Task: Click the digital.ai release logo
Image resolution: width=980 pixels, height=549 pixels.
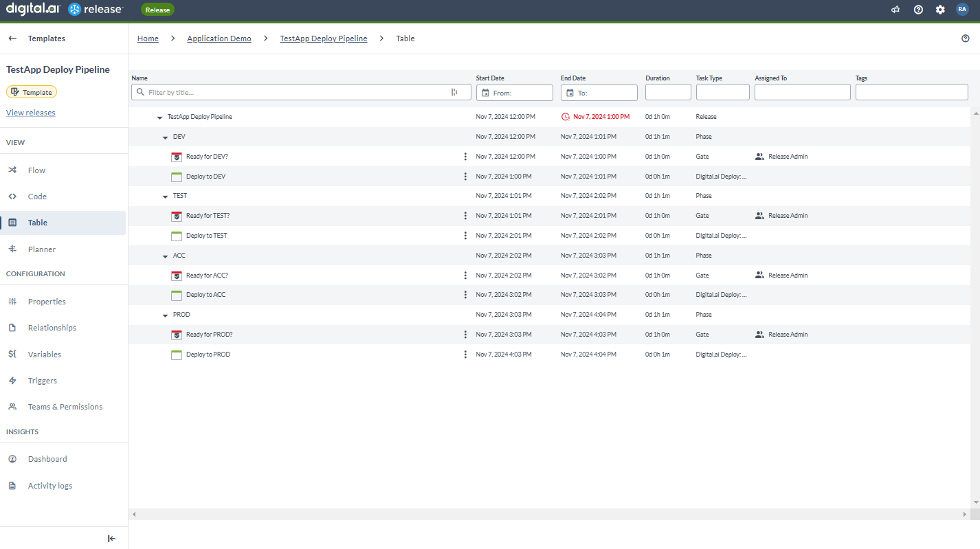Action: (65, 10)
